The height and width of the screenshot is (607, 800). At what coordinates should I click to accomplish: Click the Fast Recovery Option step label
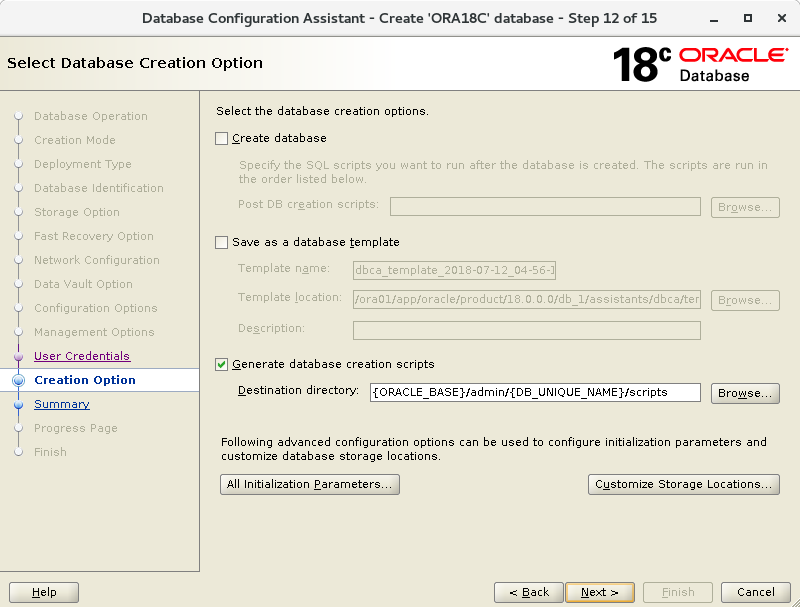click(x=93, y=236)
